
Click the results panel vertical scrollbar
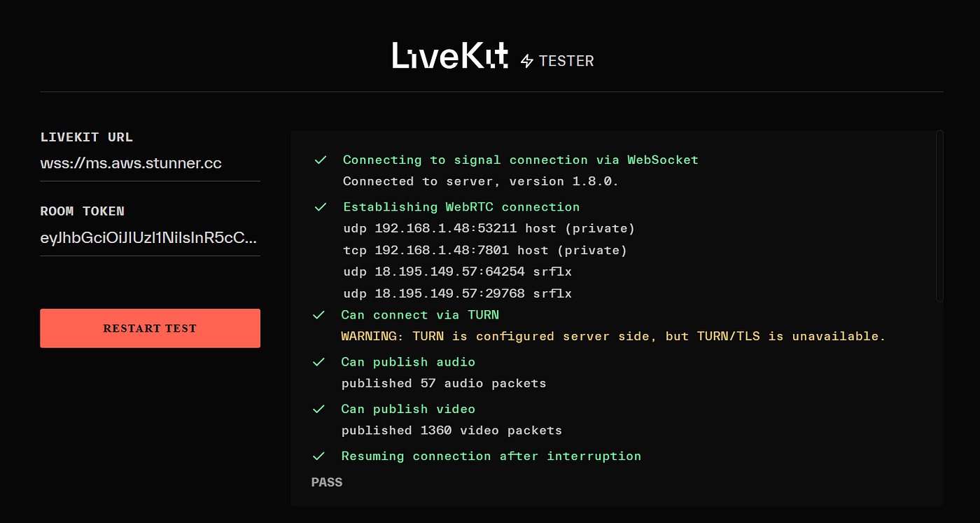(x=939, y=216)
